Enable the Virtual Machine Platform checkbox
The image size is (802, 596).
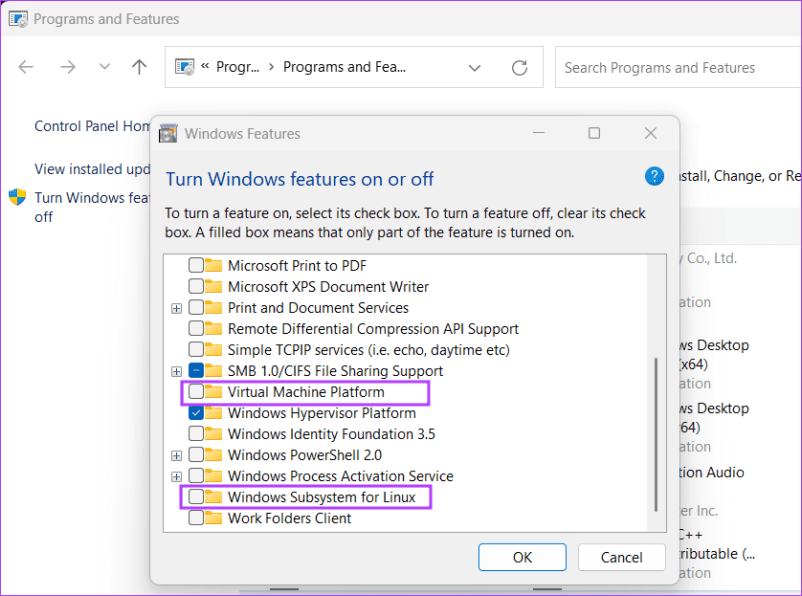click(195, 392)
